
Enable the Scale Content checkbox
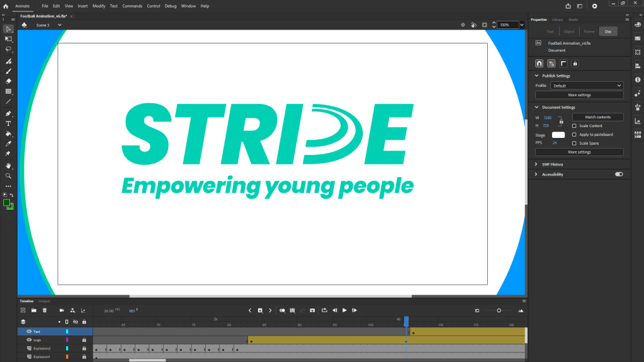(574, 126)
